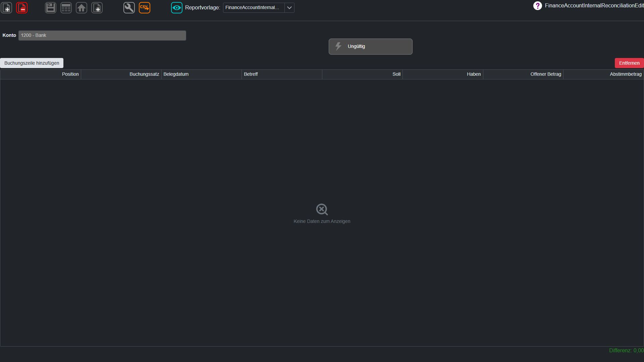644x362 pixels.
Task: Click Buchungszeile hinzufügen button
Action: tap(32, 63)
